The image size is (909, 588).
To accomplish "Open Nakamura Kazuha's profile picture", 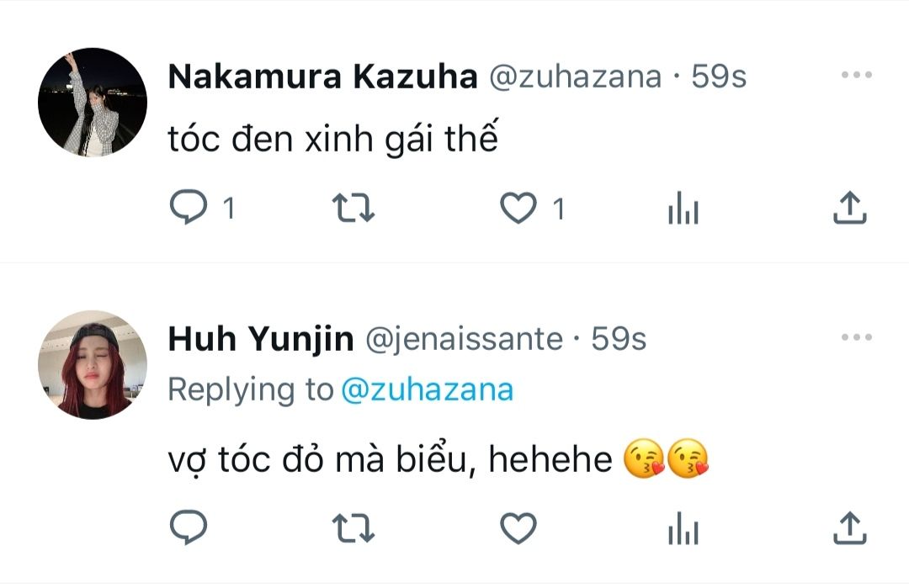I will click(x=93, y=103).
